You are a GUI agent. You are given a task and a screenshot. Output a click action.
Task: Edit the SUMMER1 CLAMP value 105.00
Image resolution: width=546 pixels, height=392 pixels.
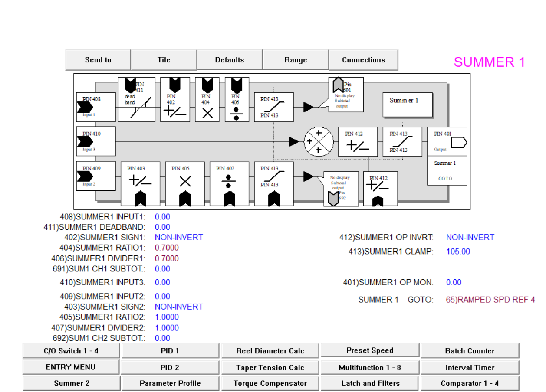pos(458,252)
